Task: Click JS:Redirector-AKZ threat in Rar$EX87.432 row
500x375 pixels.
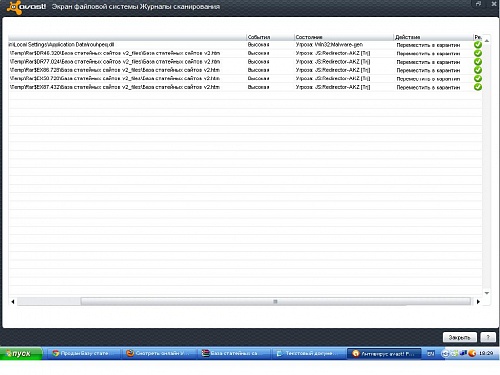Action: pyautogui.click(x=333, y=87)
